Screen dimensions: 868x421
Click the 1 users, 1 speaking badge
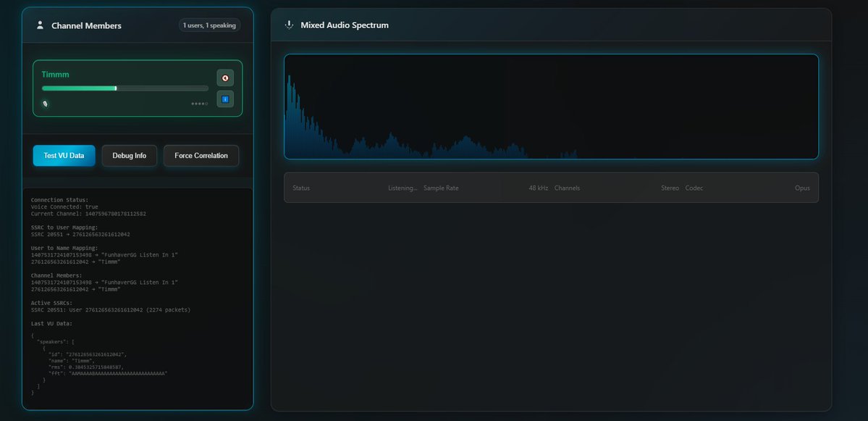click(208, 25)
